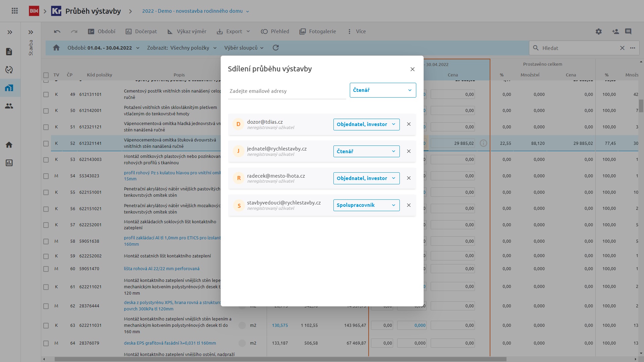The image size is (644, 362).
Task: Click the settings gear icon
Action: click(x=598, y=32)
